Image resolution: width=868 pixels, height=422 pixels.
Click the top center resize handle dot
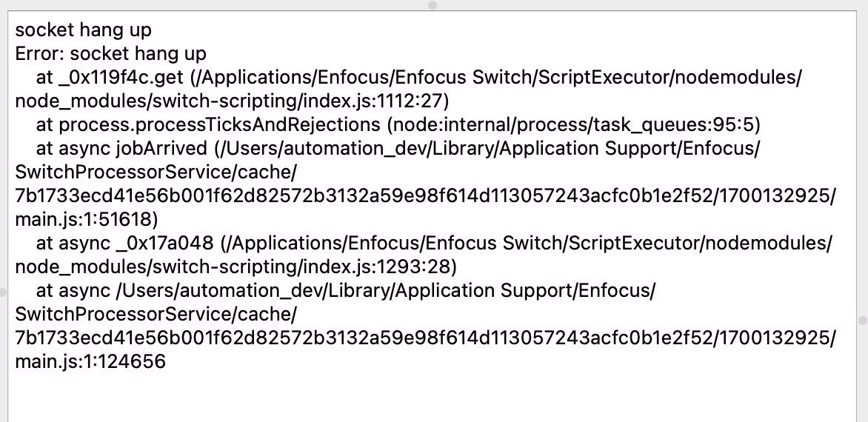(433, 4)
